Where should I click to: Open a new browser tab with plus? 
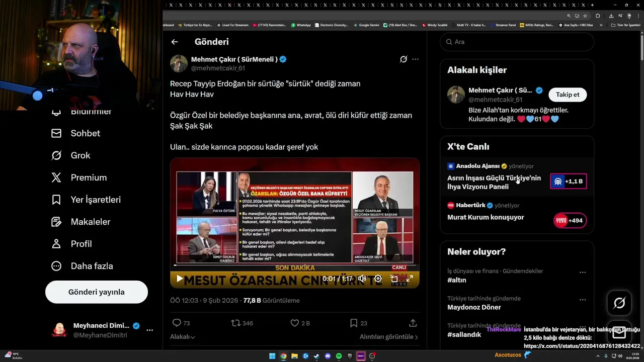click(592, 5)
